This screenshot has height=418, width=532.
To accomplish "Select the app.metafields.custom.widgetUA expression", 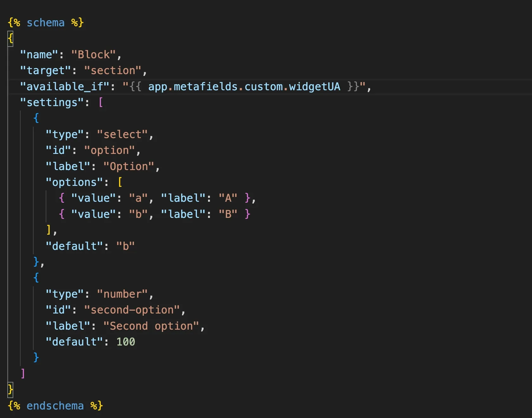I will coord(244,86).
